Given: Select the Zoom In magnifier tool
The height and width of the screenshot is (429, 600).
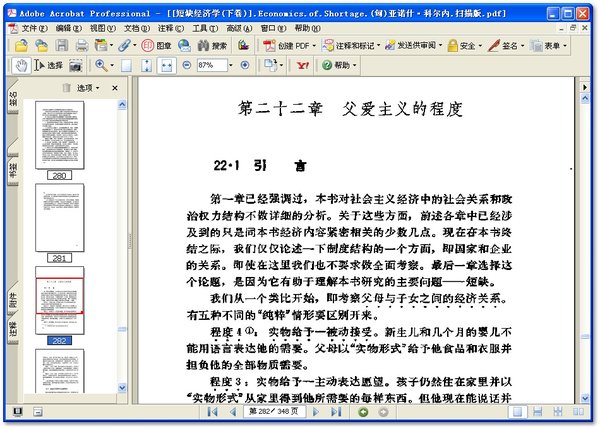Looking at the screenshot, I should point(101,65).
